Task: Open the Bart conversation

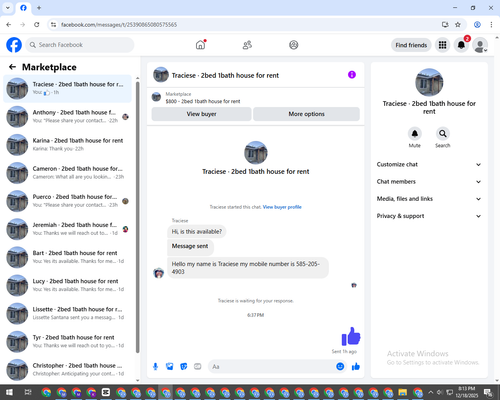Action: tap(68, 257)
